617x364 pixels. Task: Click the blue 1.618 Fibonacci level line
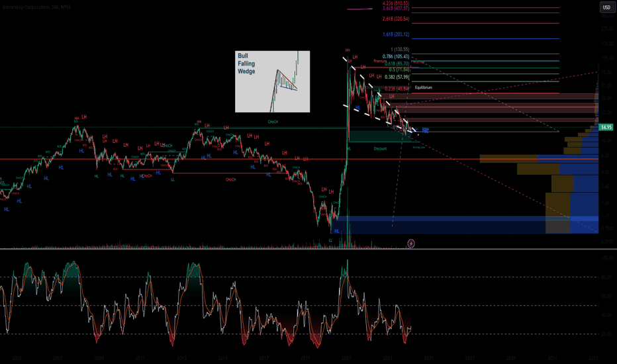point(485,38)
